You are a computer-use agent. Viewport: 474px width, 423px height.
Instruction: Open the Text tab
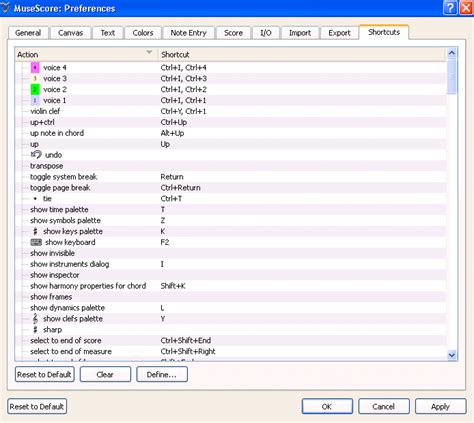point(108,33)
